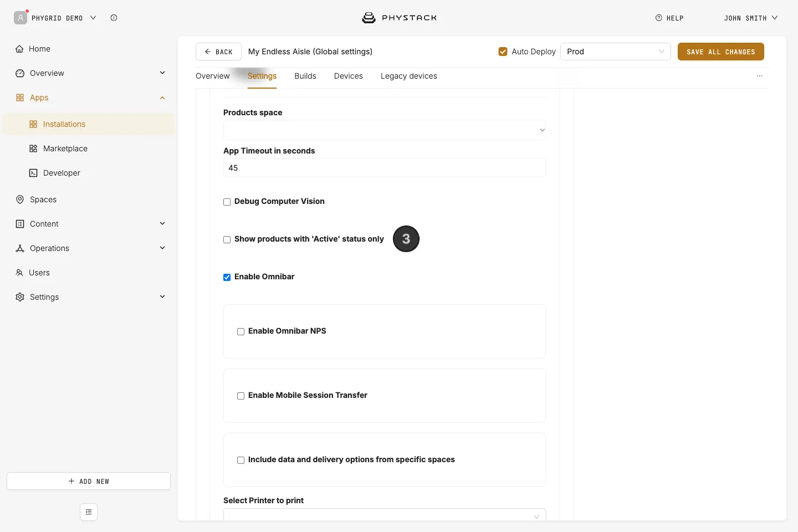Switch to the Builds tab

click(305, 76)
